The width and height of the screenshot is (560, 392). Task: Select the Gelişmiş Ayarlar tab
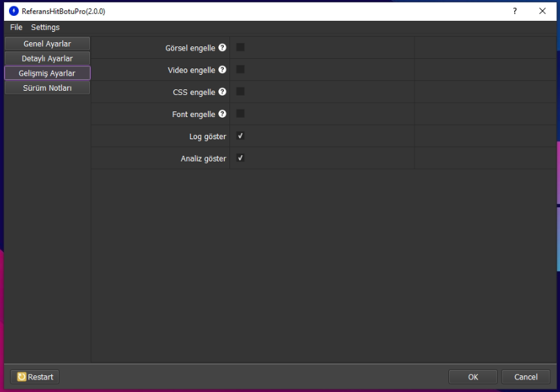click(x=47, y=73)
